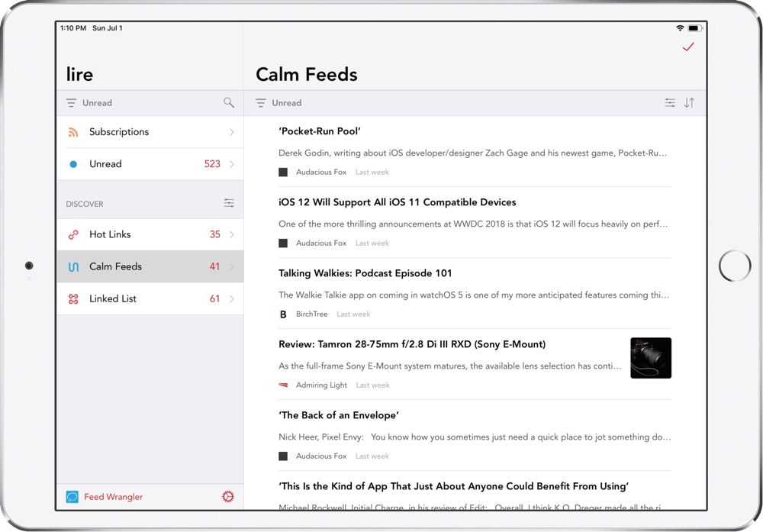Click the Linked List count 61

[214, 299]
